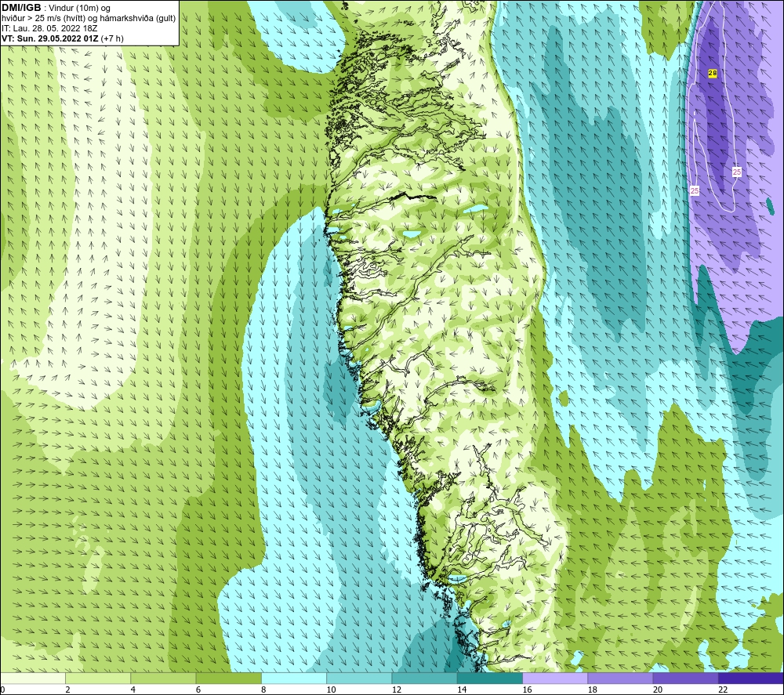This screenshot has width=784, height=695.
Task: Click the 'IT: Lau. 28. 05. 2022 18Z' line
Action: pyautogui.click(x=49, y=28)
